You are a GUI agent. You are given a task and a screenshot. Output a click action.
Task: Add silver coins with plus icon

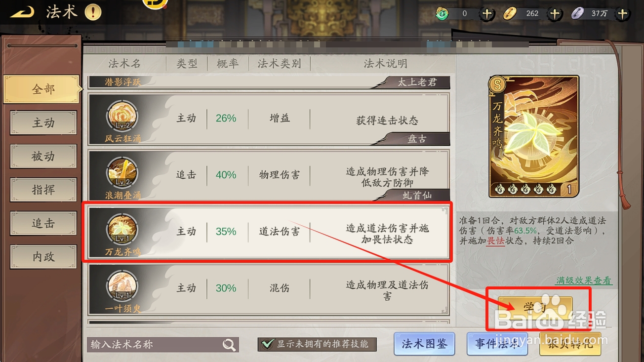(622, 13)
